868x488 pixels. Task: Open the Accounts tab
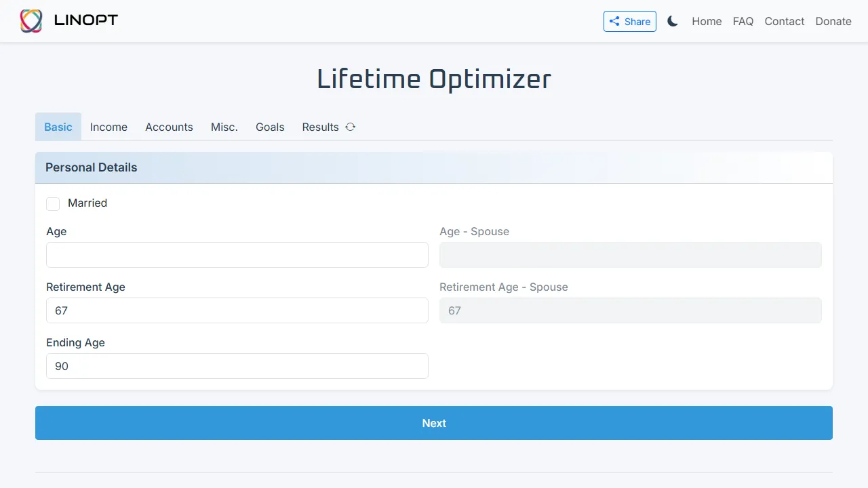169,127
